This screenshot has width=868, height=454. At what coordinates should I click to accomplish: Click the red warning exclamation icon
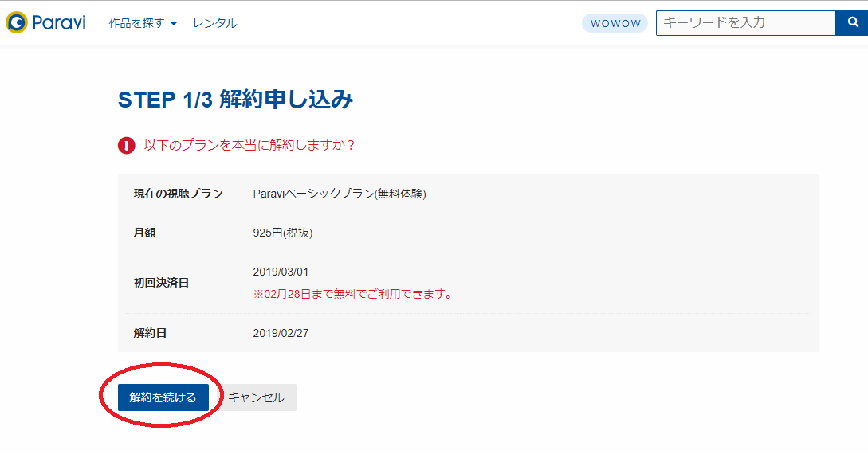point(126,146)
